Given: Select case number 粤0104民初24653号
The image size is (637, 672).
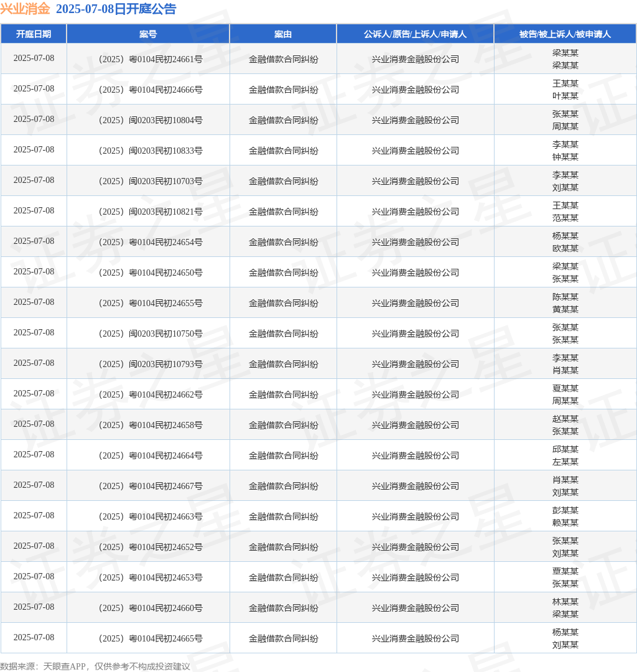Looking at the screenshot, I should [151, 576].
